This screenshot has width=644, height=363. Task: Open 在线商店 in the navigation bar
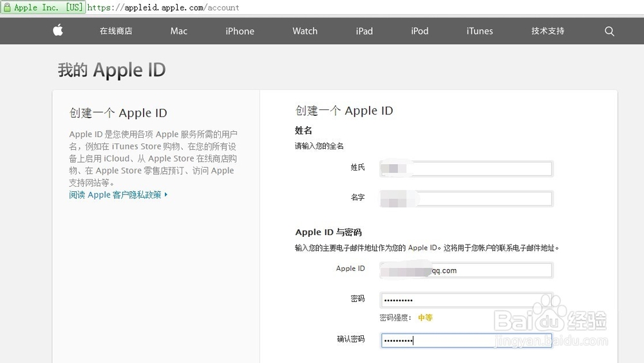[116, 31]
